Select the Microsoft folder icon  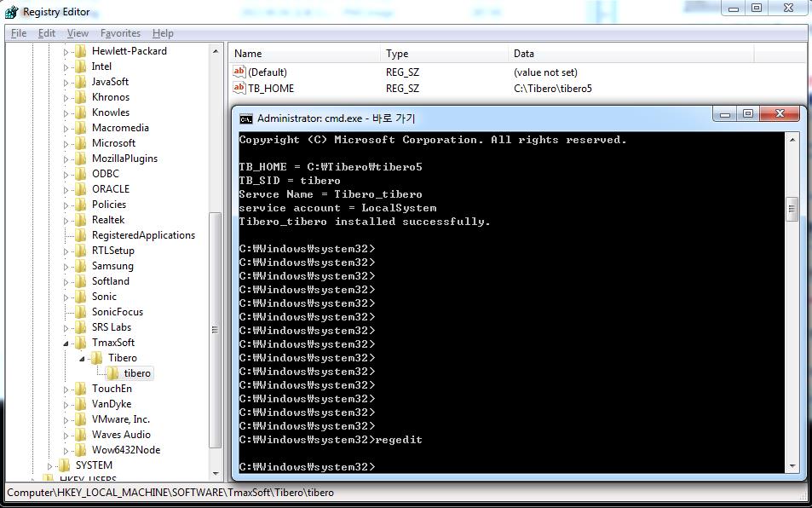coord(81,143)
